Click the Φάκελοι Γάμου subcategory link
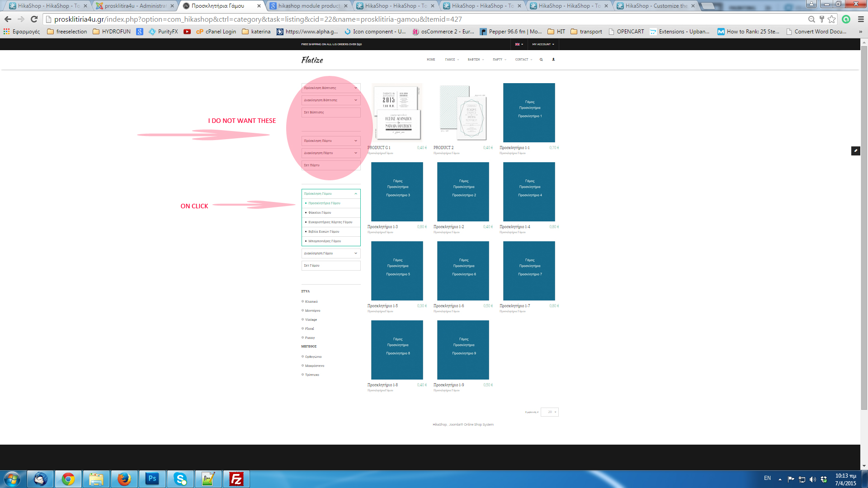Viewport: 868px width, 488px height. pos(320,213)
